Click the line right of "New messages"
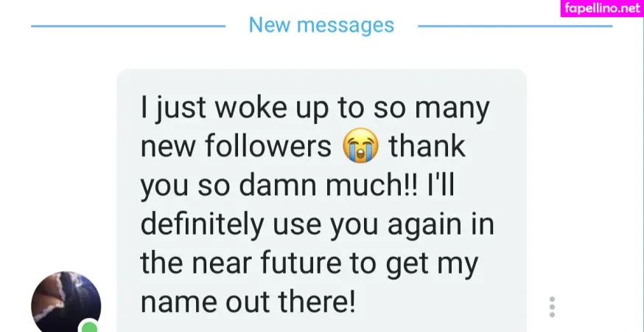 (x=514, y=26)
